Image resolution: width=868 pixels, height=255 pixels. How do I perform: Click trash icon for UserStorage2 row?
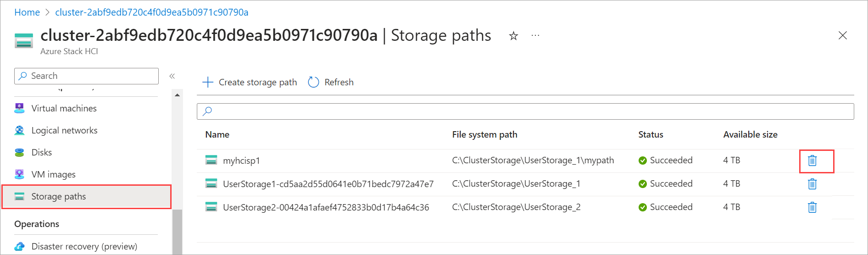pos(812,207)
